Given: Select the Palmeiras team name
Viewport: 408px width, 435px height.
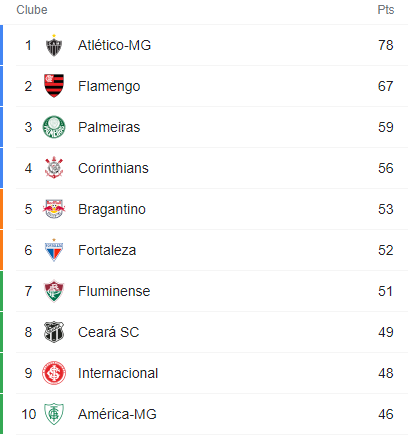Looking at the screenshot, I should pyautogui.click(x=109, y=127).
